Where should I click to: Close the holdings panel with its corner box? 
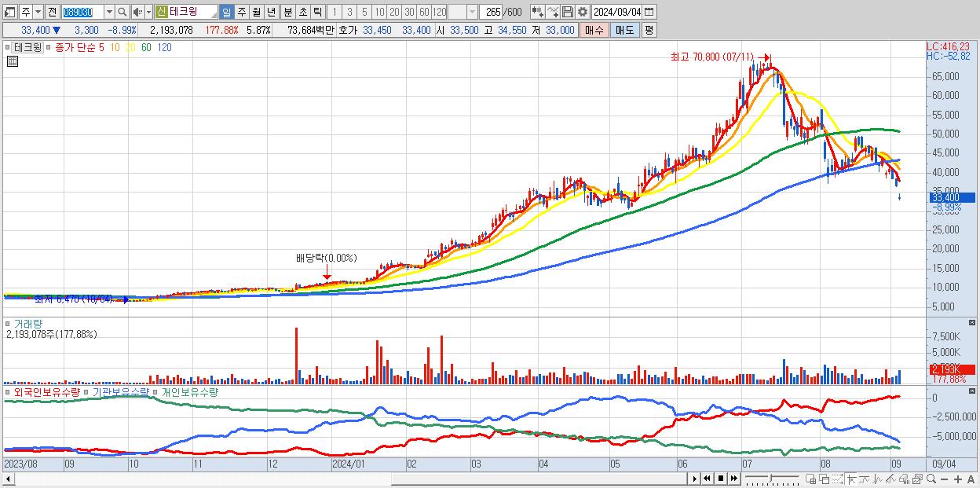974,391
